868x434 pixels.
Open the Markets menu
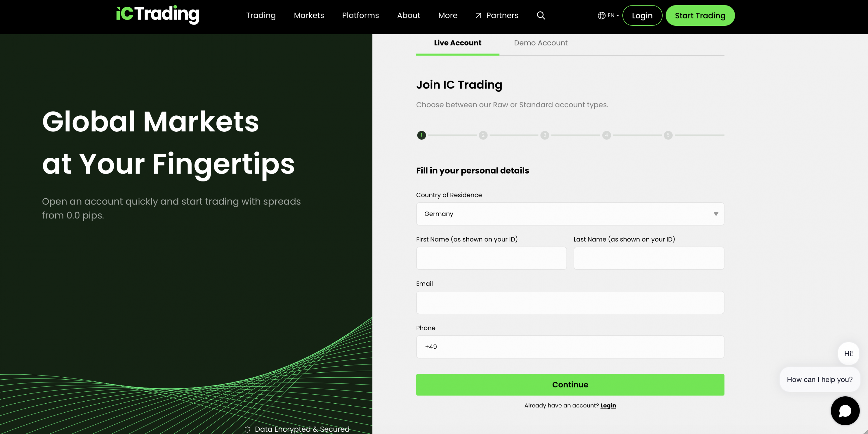[x=309, y=16]
